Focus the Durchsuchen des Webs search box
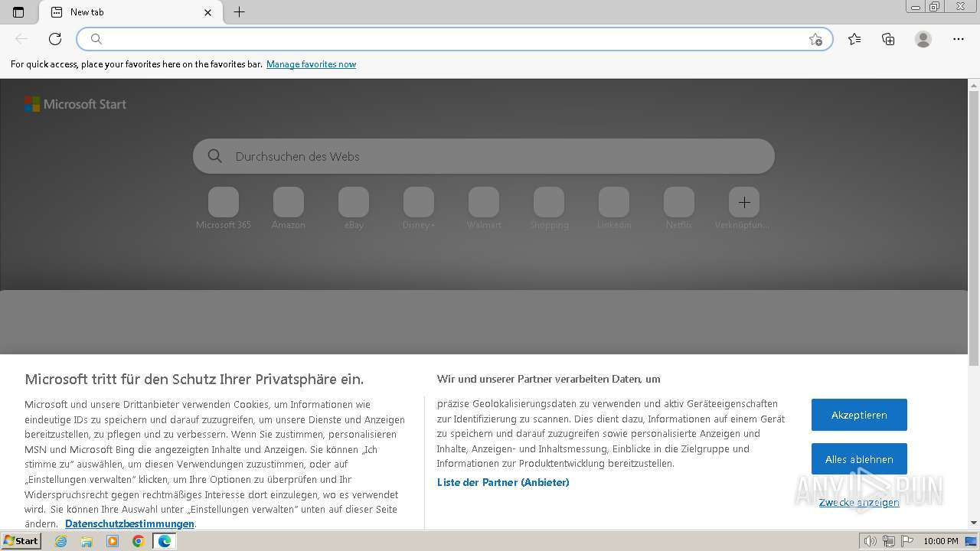This screenshot has height=551, width=980. (x=484, y=156)
